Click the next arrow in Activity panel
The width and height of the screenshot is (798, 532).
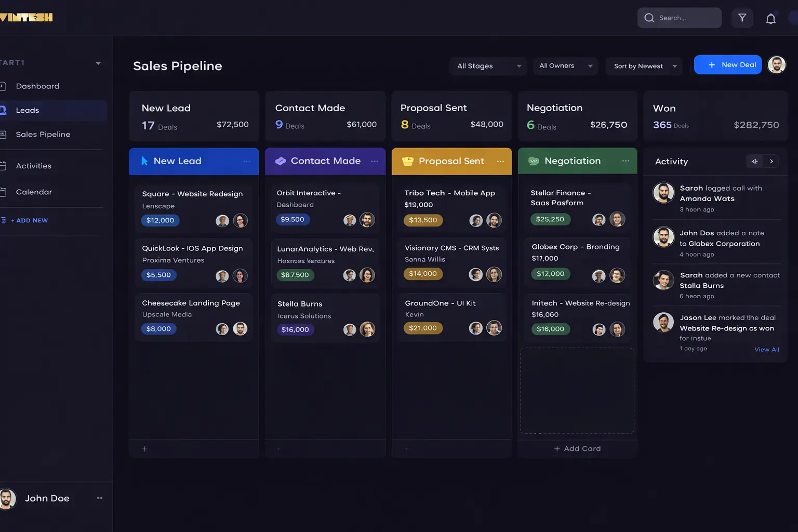[x=772, y=162]
